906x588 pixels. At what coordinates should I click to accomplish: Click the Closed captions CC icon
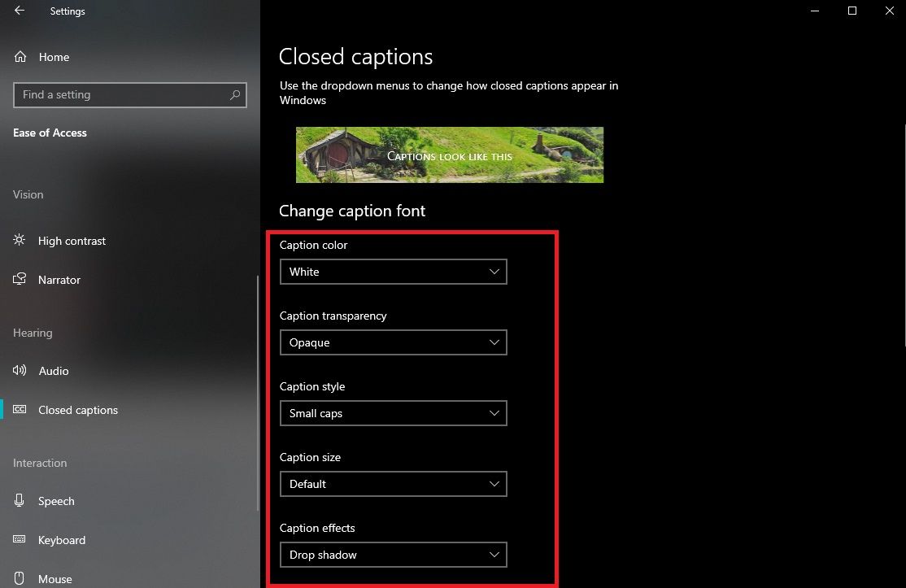pyautogui.click(x=20, y=410)
